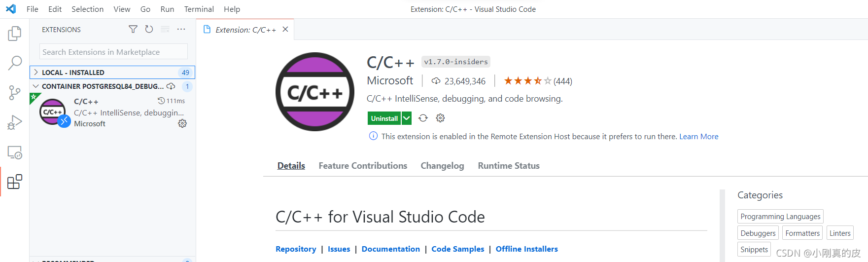Screen dimensions: 868x262
Task: Open the Edit menu
Action: pos(55,9)
